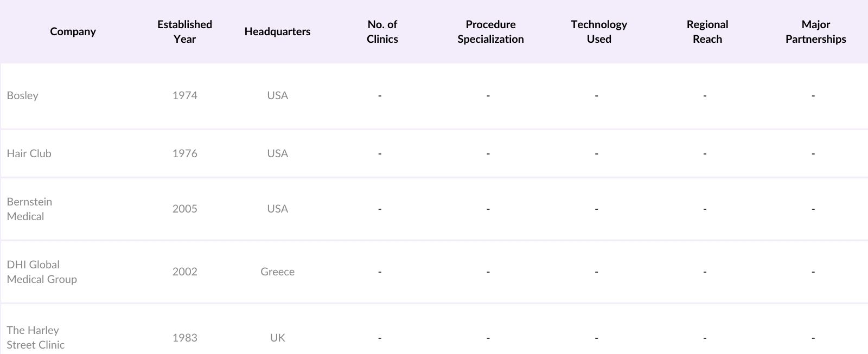Click the No. of Clinics header

(382, 31)
